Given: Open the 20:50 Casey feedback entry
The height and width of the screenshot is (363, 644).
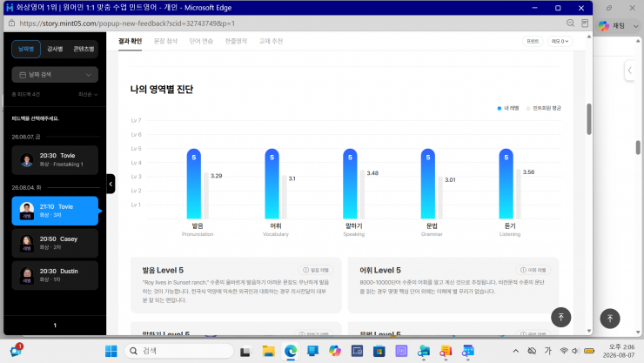Looking at the screenshot, I should [x=55, y=243].
